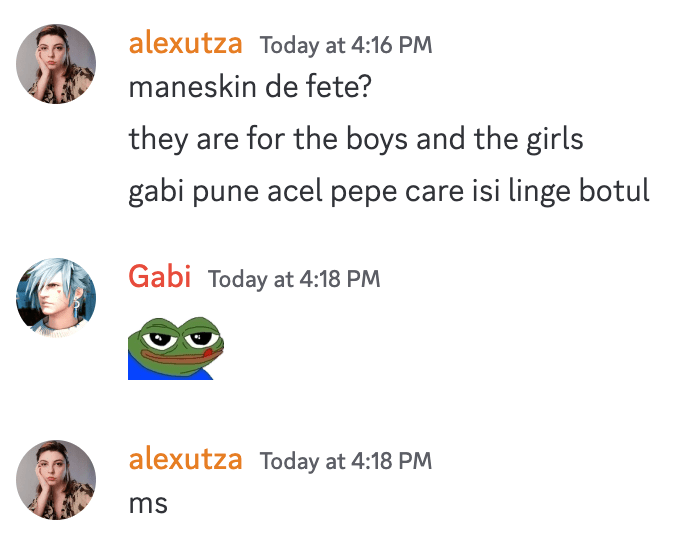The height and width of the screenshot is (546, 700).
Task: Open the red Gabi username
Action: point(159,277)
